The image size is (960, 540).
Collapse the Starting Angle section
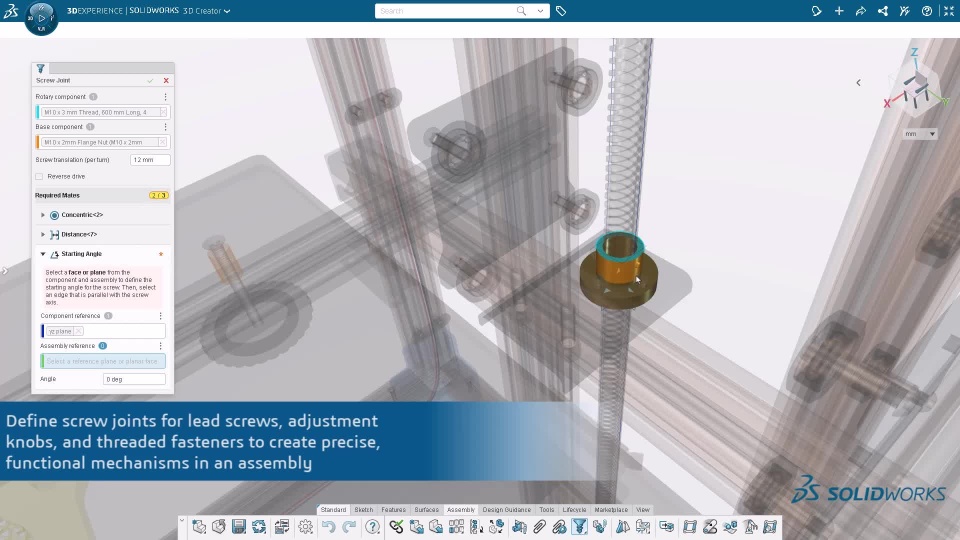43,253
